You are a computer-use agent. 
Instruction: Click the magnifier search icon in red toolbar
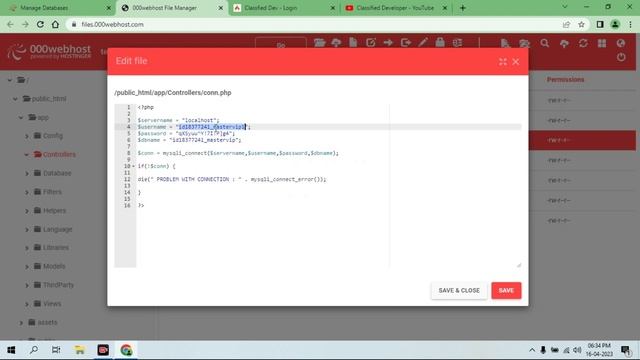[544, 43]
